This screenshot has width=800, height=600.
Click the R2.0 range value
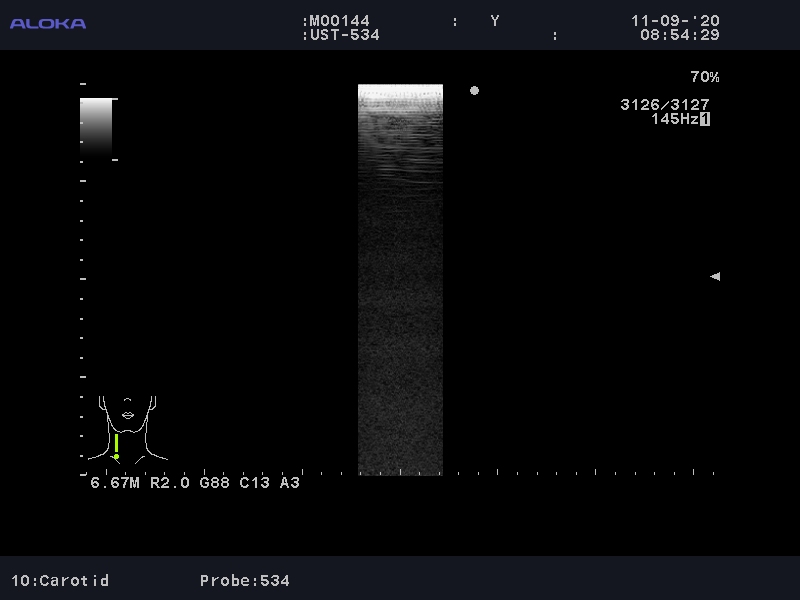[x=170, y=483]
